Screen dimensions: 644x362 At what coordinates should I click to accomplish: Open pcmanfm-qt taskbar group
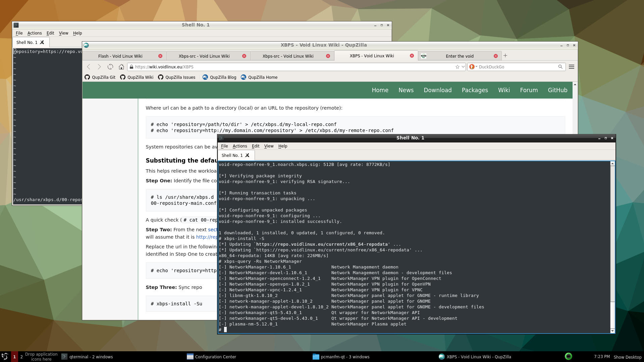pyautogui.click(x=341, y=357)
